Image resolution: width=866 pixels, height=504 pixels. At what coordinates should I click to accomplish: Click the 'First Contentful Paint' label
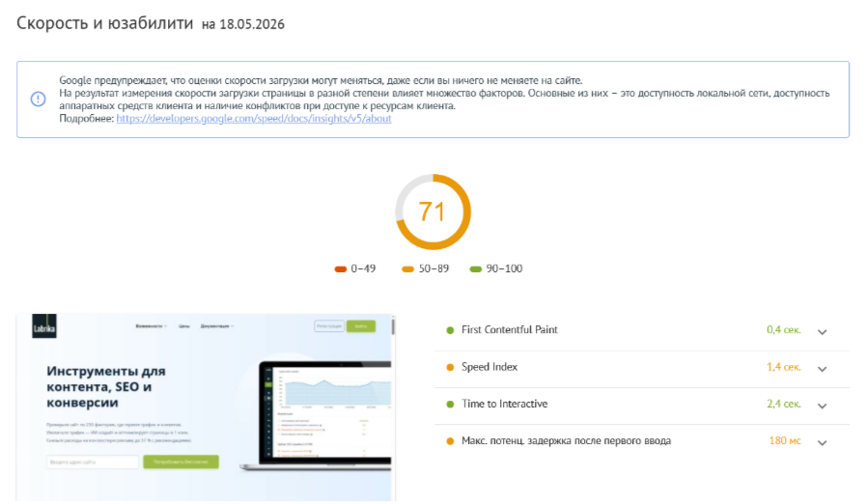(x=509, y=330)
